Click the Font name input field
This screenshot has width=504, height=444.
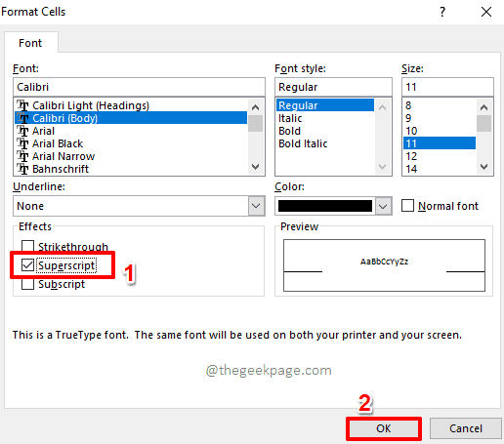[x=139, y=87]
